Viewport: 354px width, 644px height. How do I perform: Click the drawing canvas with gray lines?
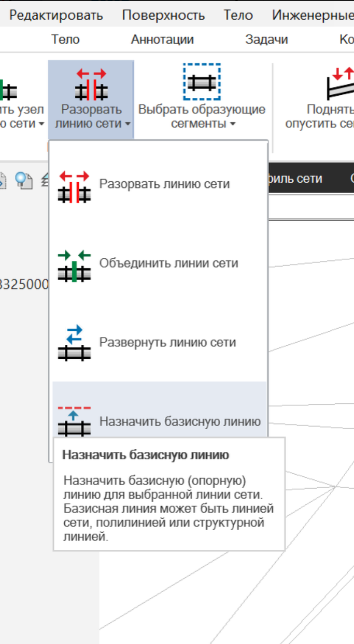click(311, 569)
